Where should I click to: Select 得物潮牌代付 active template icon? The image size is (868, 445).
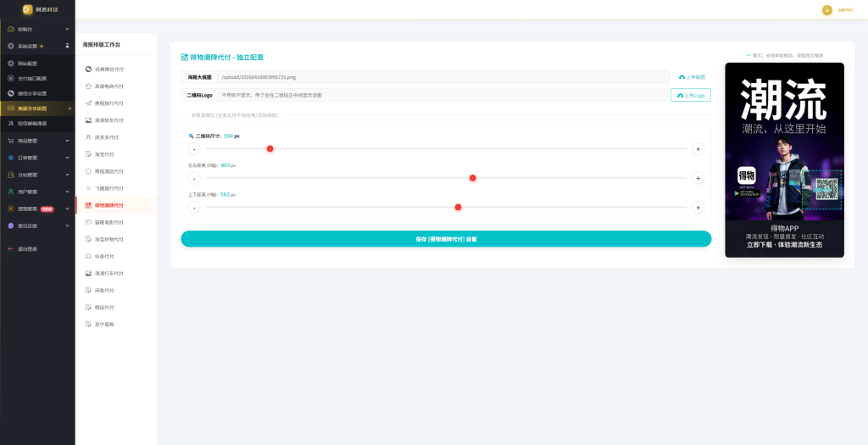click(x=88, y=205)
